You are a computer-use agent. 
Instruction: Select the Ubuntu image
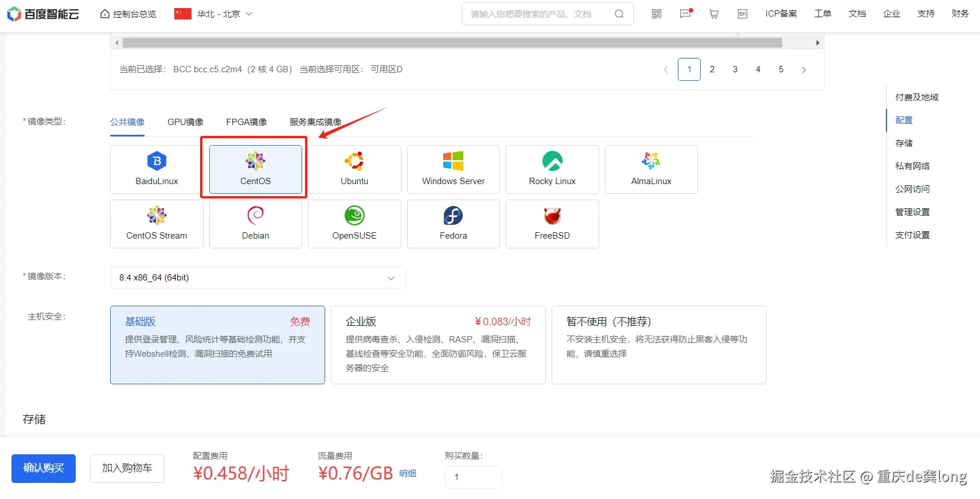tap(354, 169)
